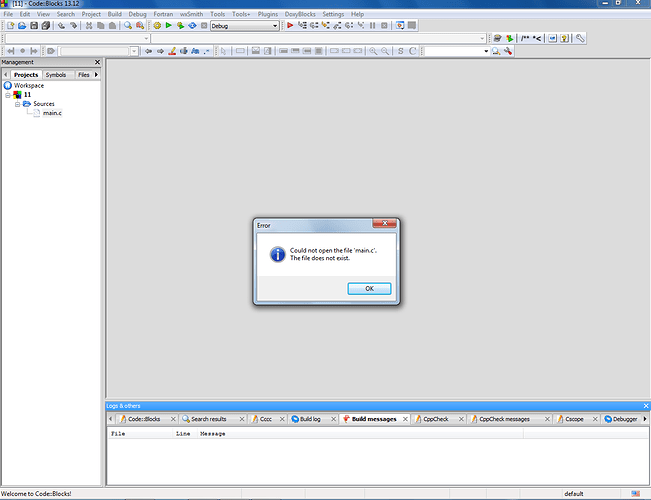The width and height of the screenshot is (651, 500).
Task: Open the Settings menu
Action: tap(333, 14)
